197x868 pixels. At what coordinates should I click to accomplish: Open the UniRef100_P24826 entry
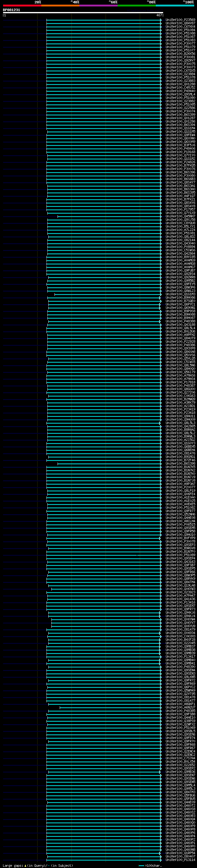point(180,162)
